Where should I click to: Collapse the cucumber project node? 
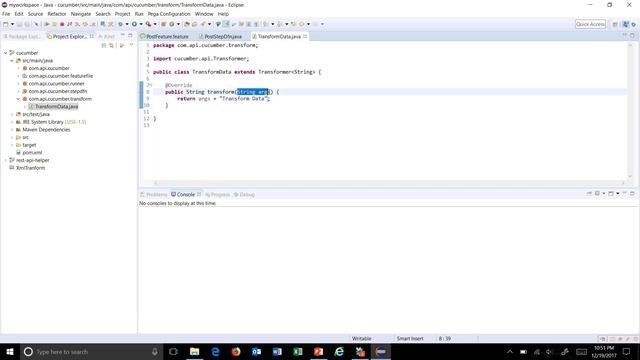(x=5, y=53)
